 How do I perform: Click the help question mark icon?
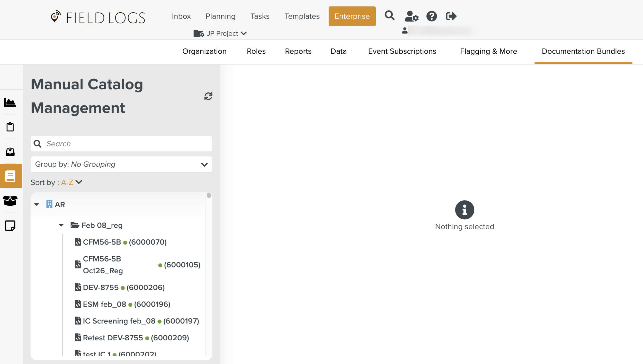[431, 16]
